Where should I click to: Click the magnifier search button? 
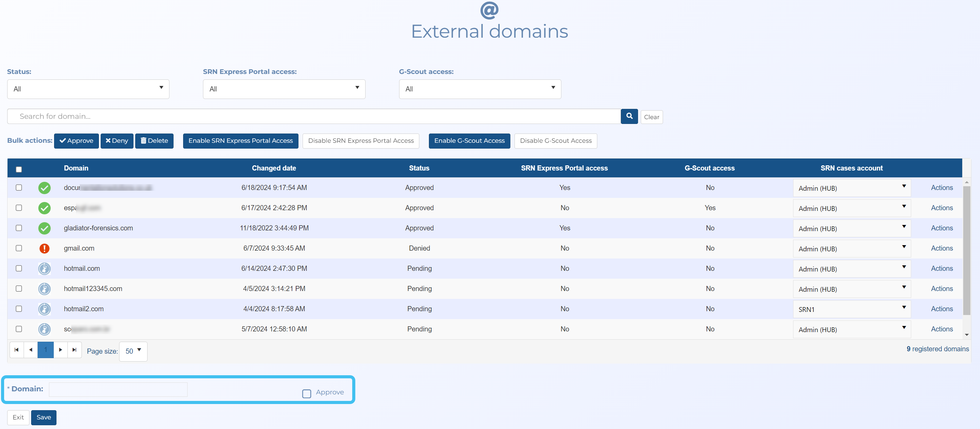tap(629, 116)
